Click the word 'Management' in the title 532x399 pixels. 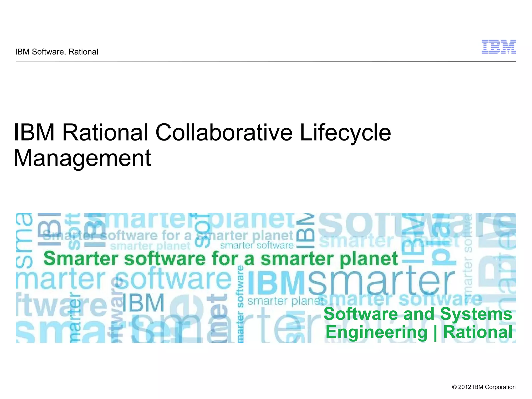click(82, 158)
